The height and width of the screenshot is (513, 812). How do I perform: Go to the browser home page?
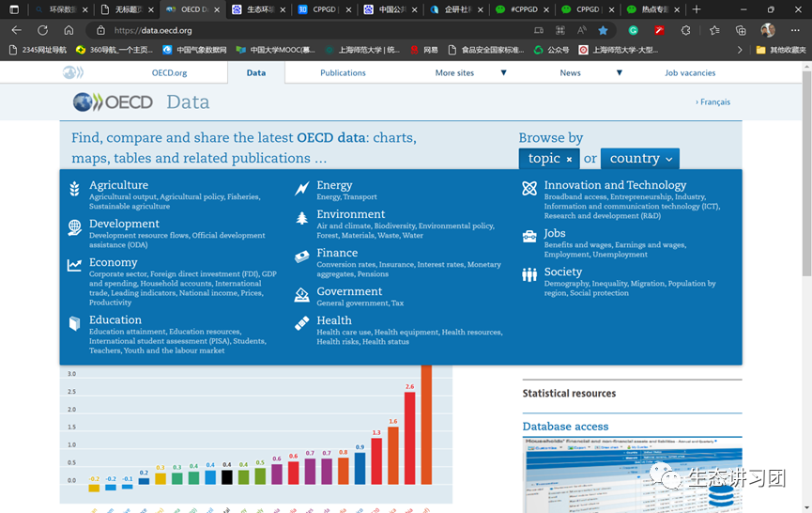(69, 31)
